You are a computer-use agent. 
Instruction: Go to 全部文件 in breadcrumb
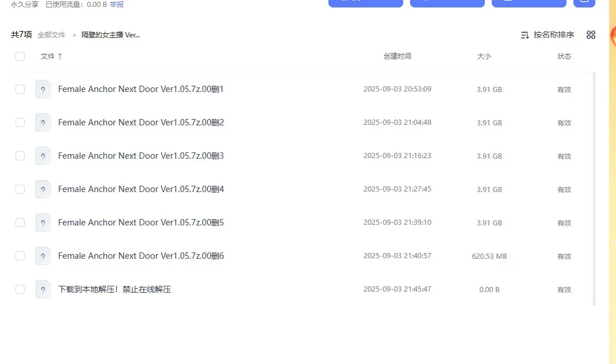tap(52, 35)
